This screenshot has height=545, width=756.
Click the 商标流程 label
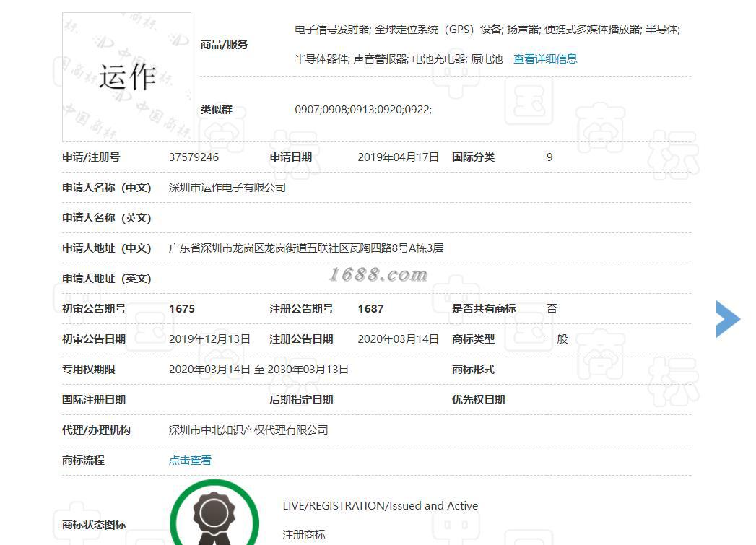coord(83,461)
